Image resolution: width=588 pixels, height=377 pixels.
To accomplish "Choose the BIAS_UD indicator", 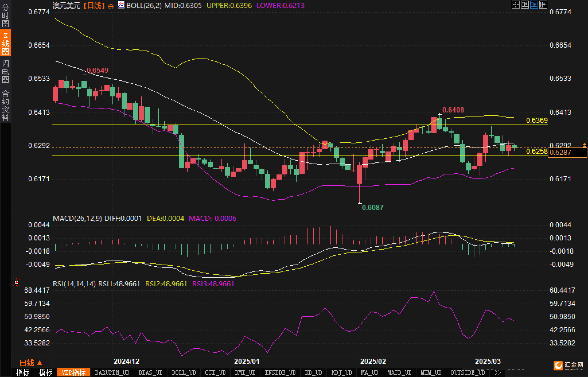I will (150, 372).
